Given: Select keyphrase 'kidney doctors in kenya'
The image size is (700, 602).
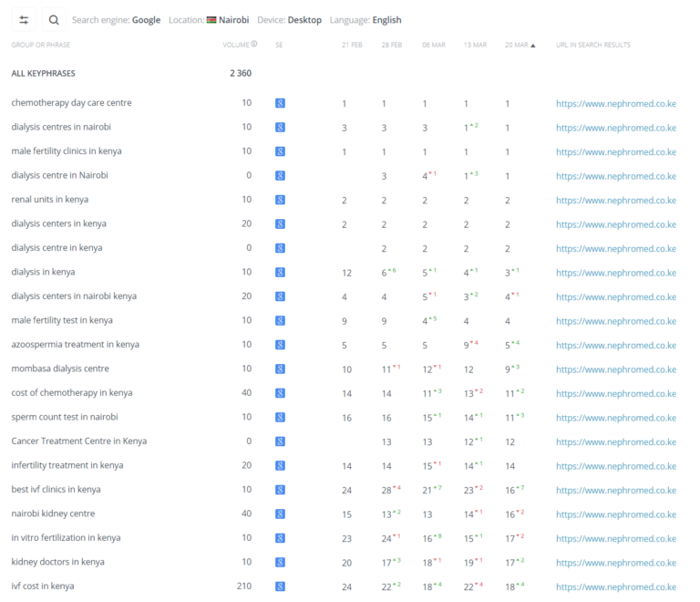Looking at the screenshot, I should [x=57, y=562].
